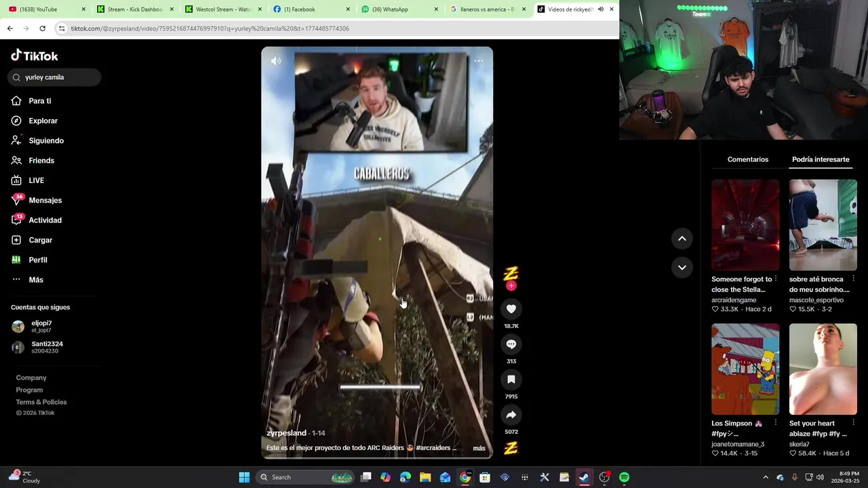Screen dimensions: 868x488
Task: Open the microphone tray icon
Action: 794,477
